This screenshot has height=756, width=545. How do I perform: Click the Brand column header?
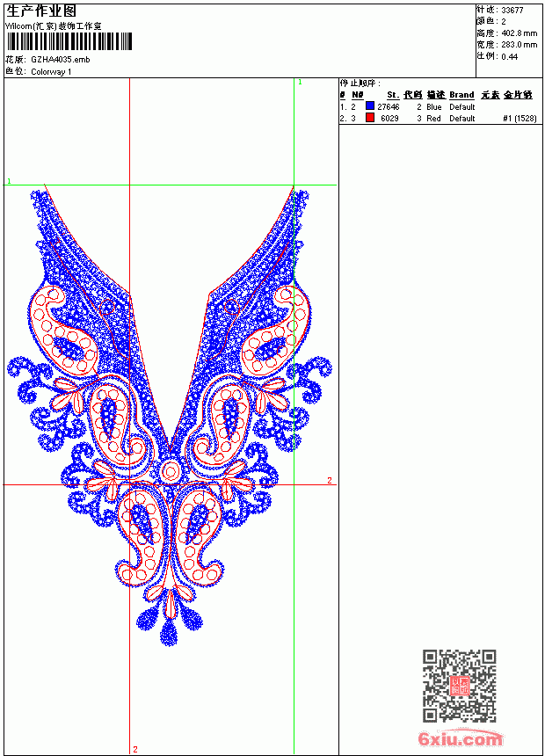pos(461,95)
